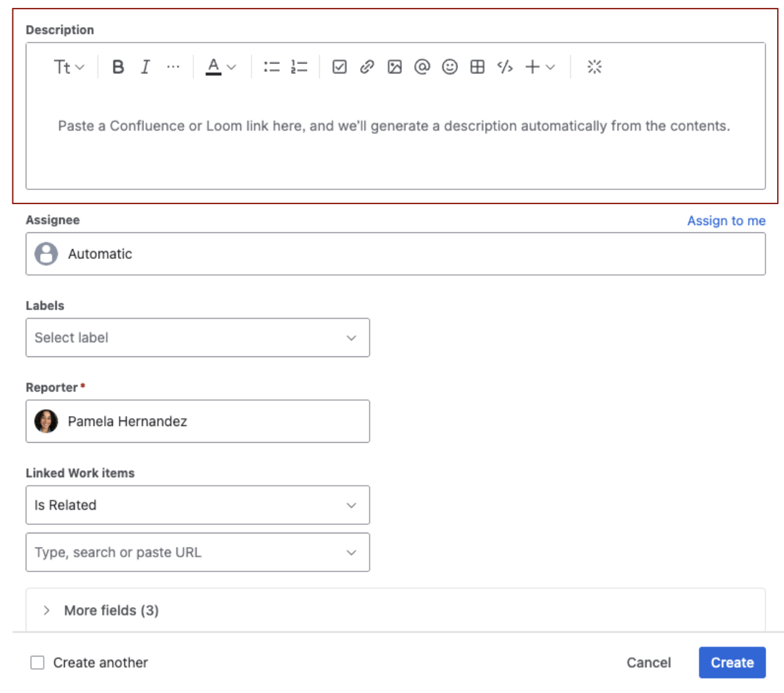Check the Create another checkbox
784x693 pixels.
pyautogui.click(x=38, y=663)
